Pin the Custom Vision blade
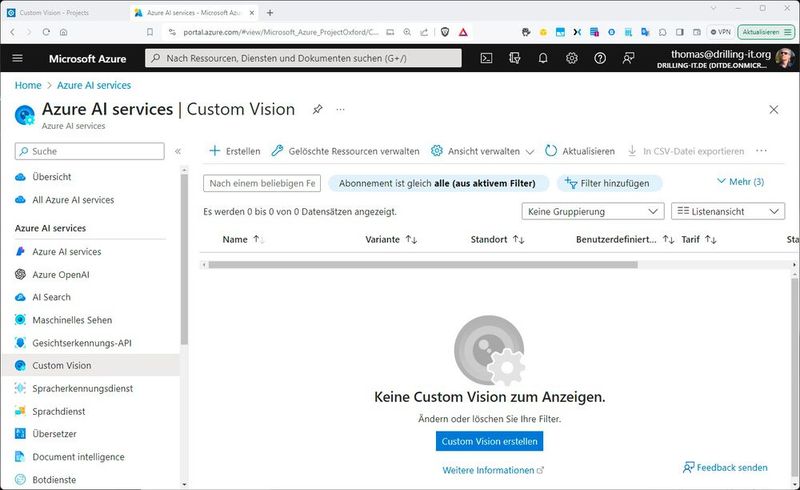 click(x=317, y=109)
